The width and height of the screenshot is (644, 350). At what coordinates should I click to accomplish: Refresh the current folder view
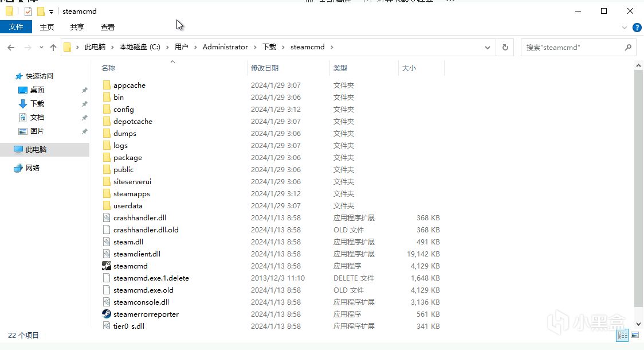tap(505, 47)
